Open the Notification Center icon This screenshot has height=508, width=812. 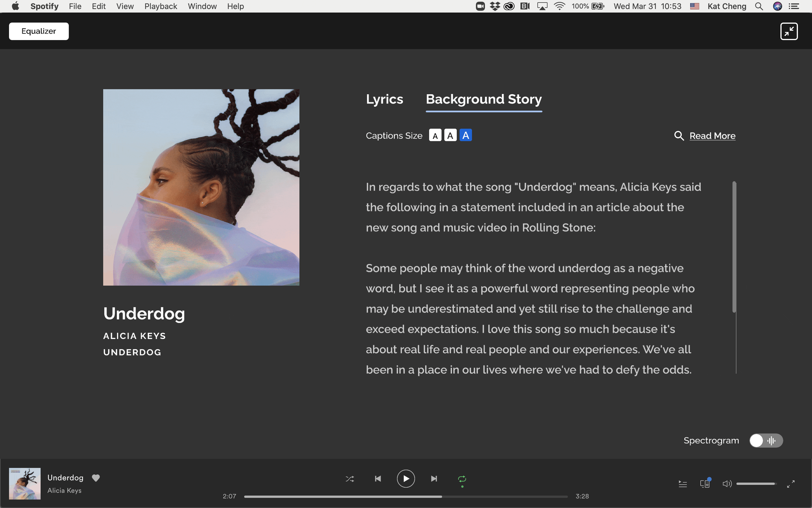[794, 6]
